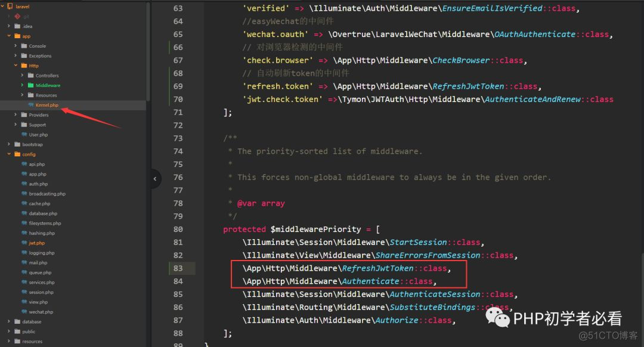Open hashing.php in the config folder
Screen dimensions: 644x347
42,233
